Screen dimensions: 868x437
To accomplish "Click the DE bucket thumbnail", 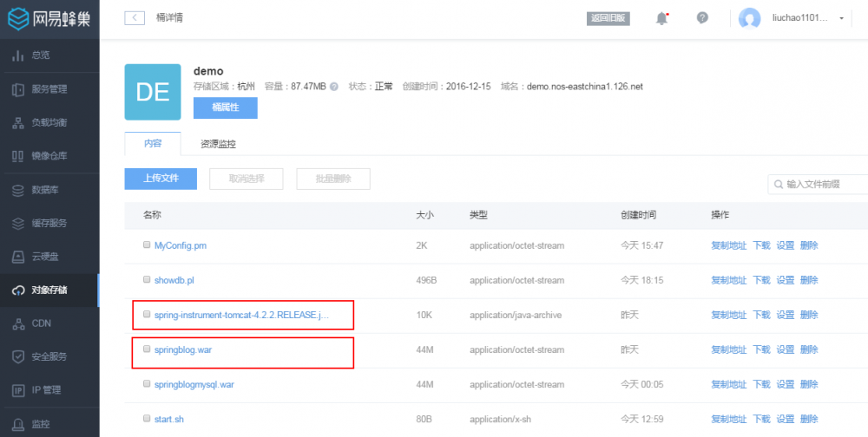I will point(153,92).
